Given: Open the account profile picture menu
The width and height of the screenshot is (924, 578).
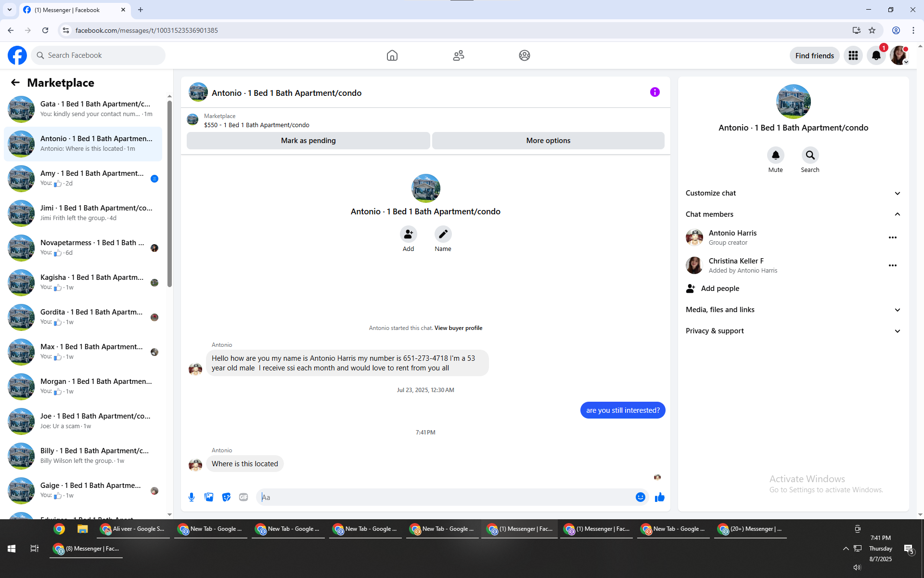Looking at the screenshot, I should pos(899,55).
